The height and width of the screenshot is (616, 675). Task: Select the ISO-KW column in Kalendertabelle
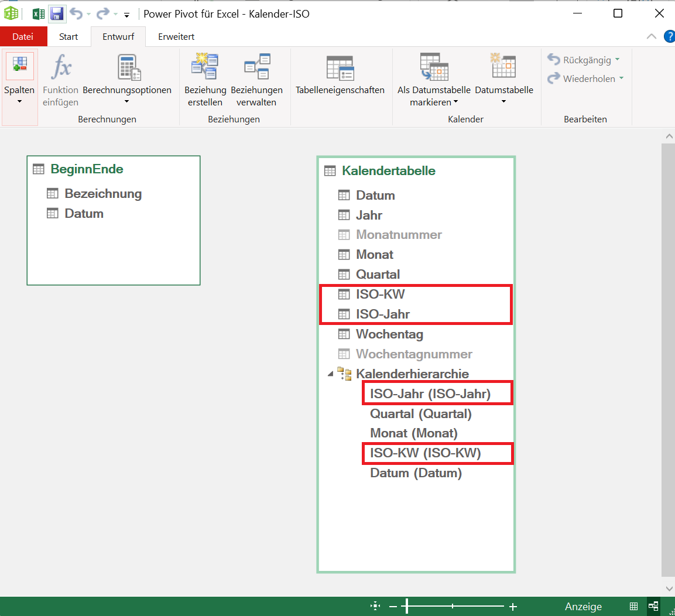point(380,294)
